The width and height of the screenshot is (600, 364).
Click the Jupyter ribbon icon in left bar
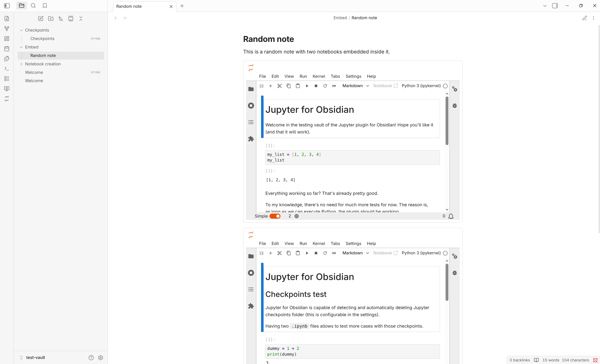pos(7,99)
